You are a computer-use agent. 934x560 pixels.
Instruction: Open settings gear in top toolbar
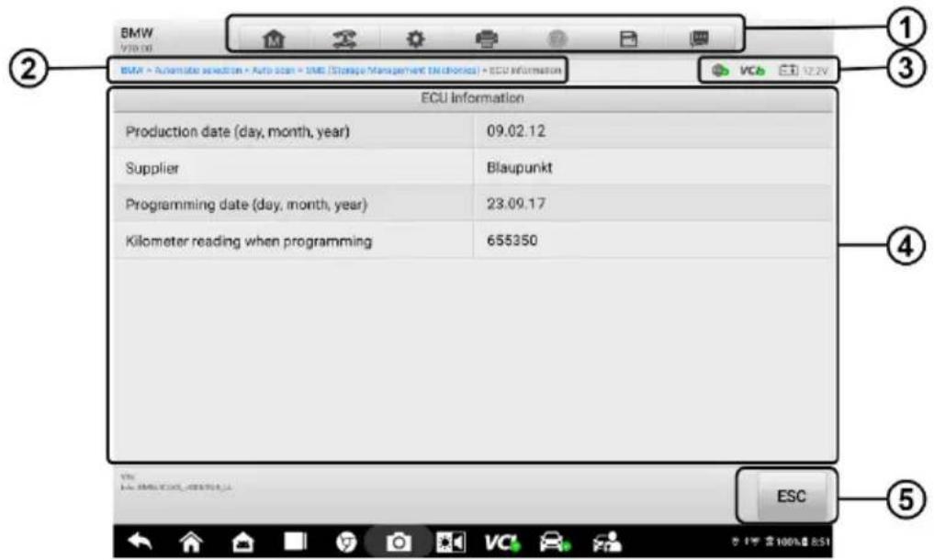[415, 39]
